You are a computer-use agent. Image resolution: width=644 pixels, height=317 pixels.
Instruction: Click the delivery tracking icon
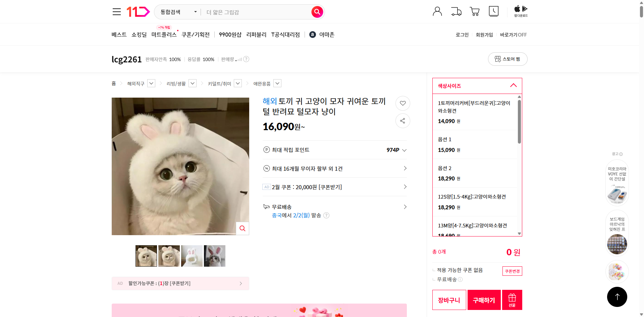pyautogui.click(x=456, y=11)
